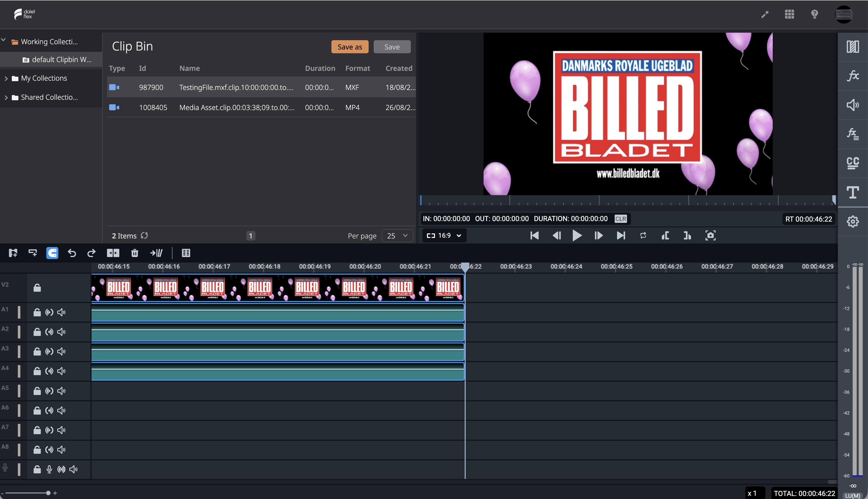Mute the A1 audio track speaker
Viewport: 868px width, 499px height.
[x=61, y=312]
